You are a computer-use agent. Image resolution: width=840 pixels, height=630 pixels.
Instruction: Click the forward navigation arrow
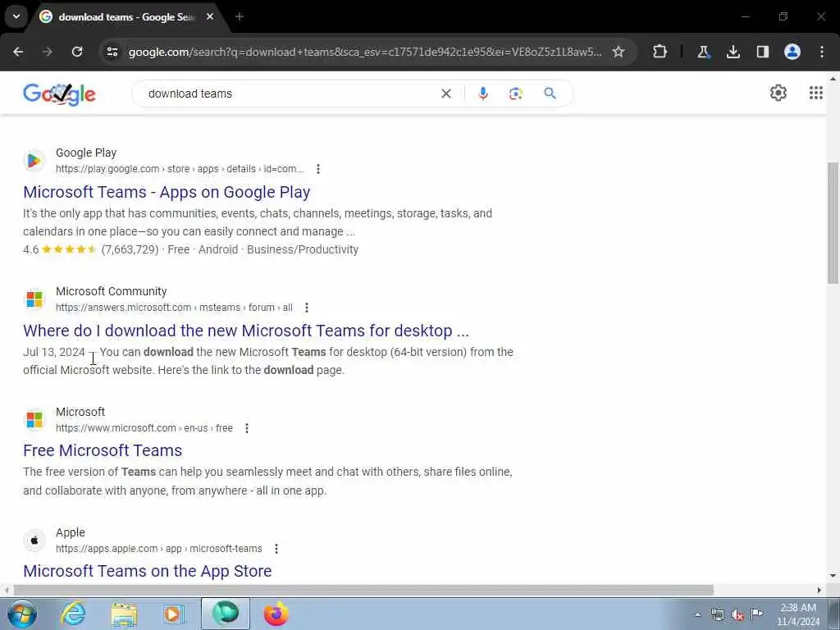pyautogui.click(x=48, y=52)
